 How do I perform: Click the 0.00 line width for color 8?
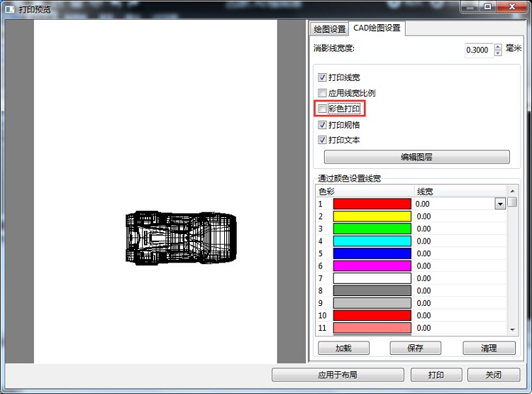(x=423, y=291)
